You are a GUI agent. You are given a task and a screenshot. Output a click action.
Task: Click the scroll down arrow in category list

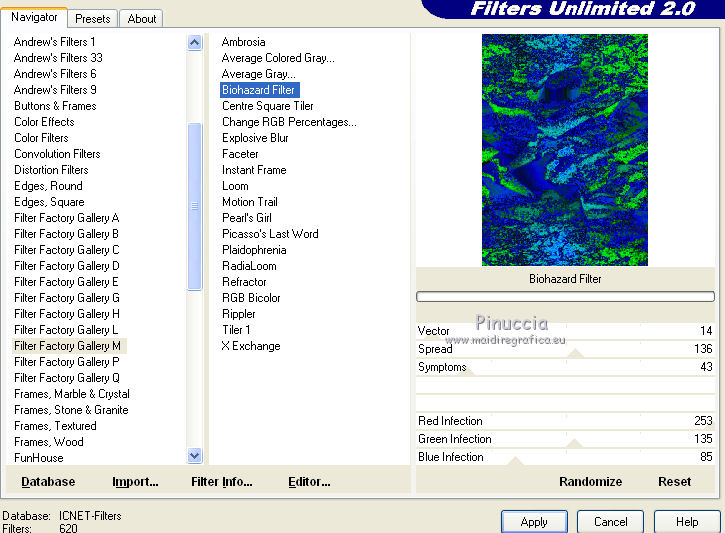point(195,456)
